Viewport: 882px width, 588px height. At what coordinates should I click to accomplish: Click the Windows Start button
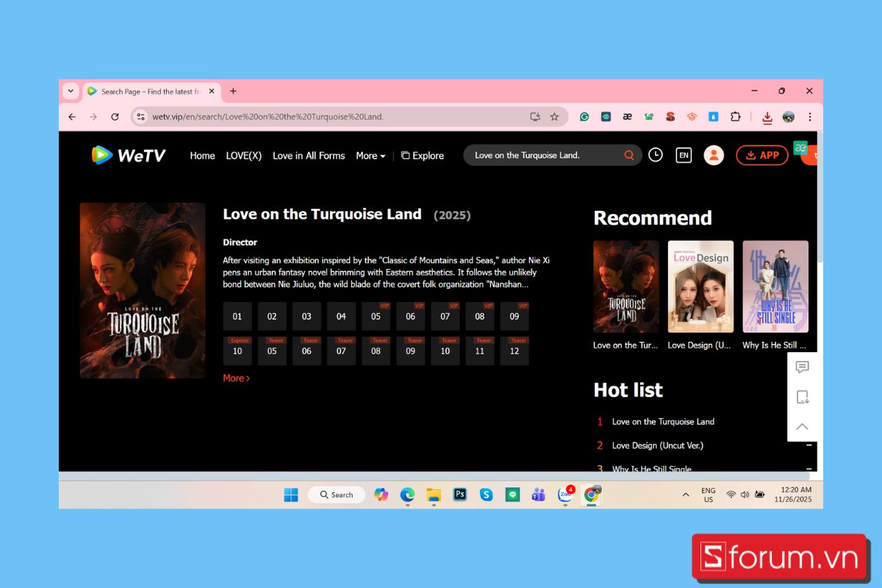click(291, 495)
